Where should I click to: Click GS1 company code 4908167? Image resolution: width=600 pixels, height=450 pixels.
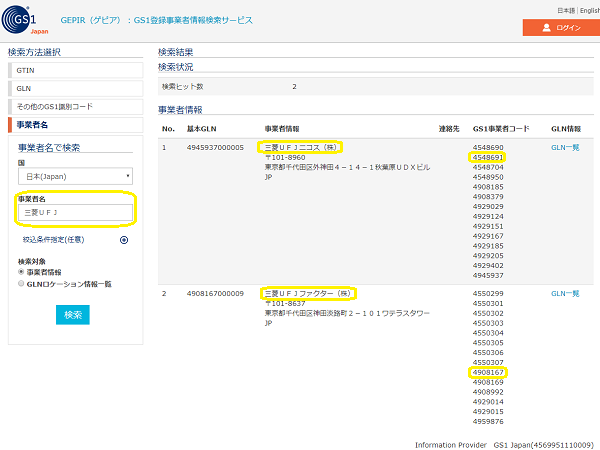[x=488, y=372]
